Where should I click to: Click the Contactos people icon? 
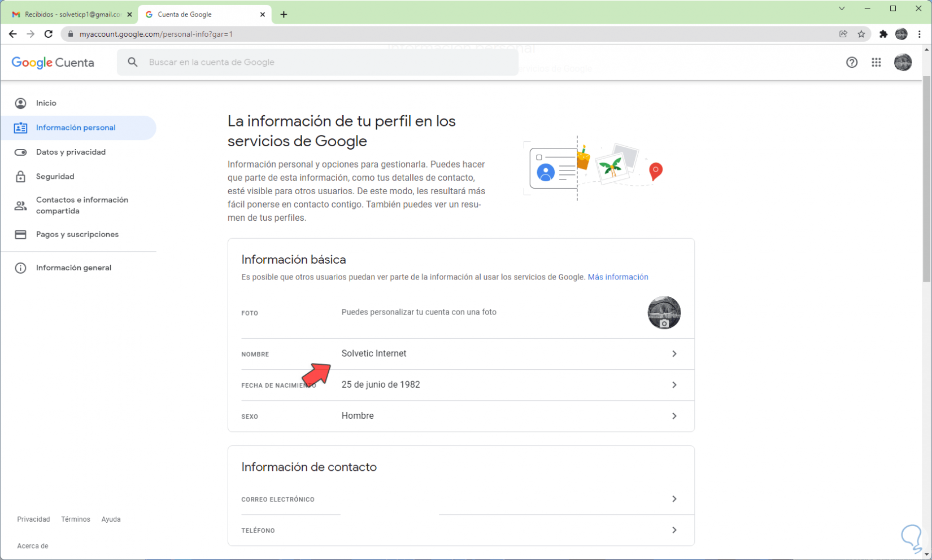coord(20,205)
